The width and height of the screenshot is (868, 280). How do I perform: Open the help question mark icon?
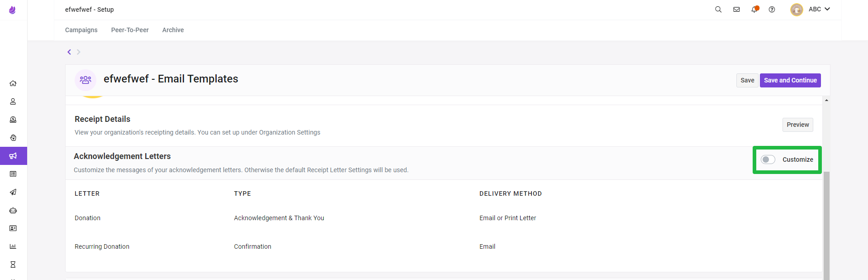coord(772,10)
